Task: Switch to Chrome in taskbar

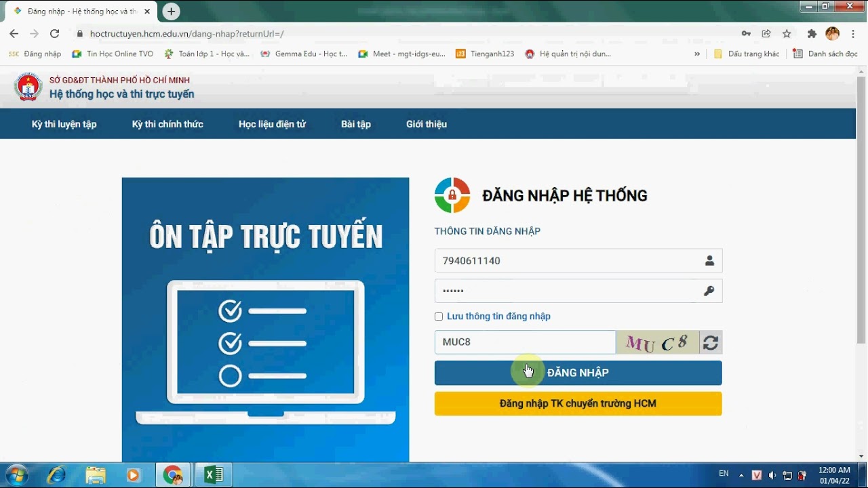Action: click(174, 475)
